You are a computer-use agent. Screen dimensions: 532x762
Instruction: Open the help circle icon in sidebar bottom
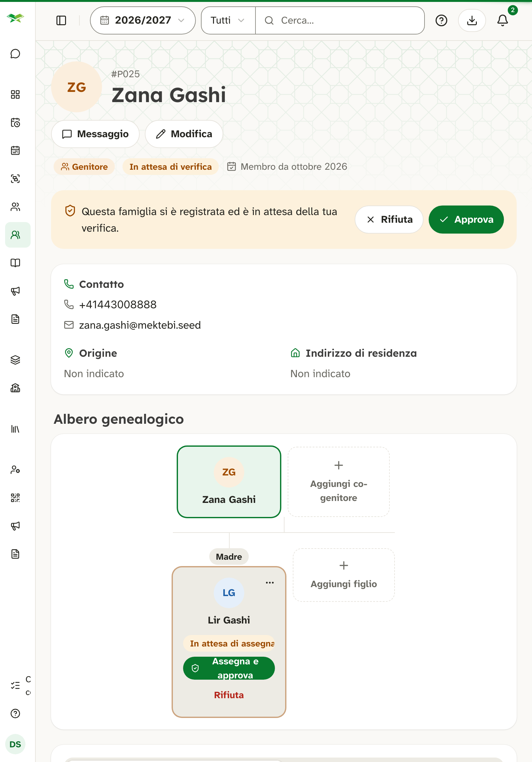[15, 713]
